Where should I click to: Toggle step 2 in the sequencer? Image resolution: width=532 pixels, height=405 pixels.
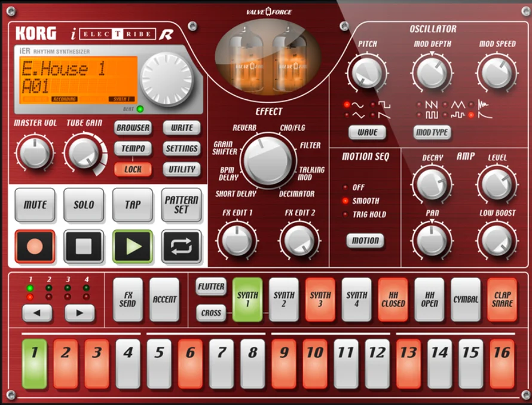pyautogui.click(x=66, y=364)
